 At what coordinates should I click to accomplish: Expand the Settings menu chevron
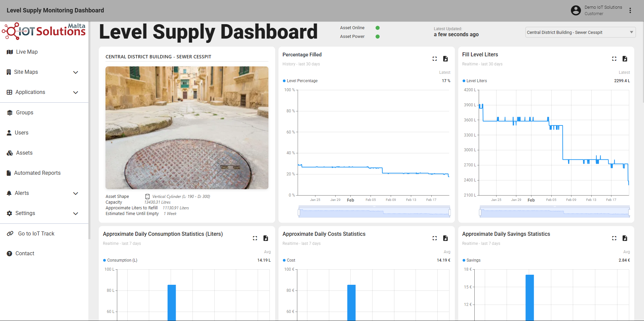tap(76, 214)
